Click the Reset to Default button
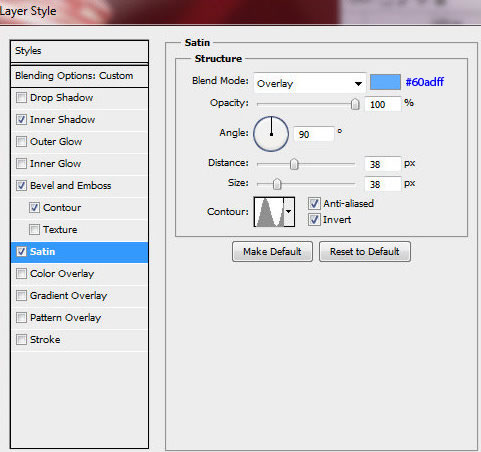 pyautogui.click(x=365, y=252)
